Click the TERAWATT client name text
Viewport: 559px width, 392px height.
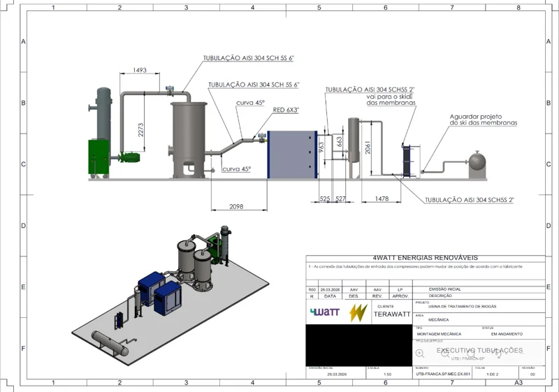392,314
